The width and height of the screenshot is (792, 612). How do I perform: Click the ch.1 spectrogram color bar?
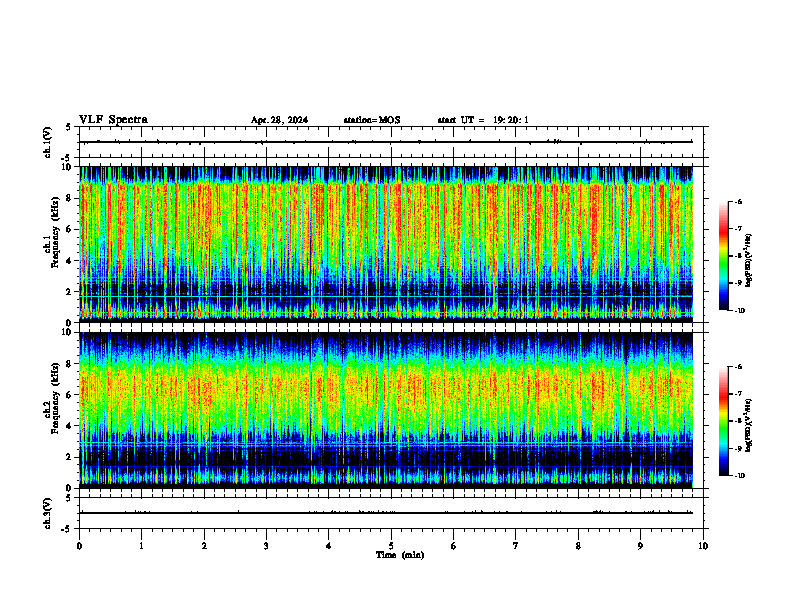[723, 256]
